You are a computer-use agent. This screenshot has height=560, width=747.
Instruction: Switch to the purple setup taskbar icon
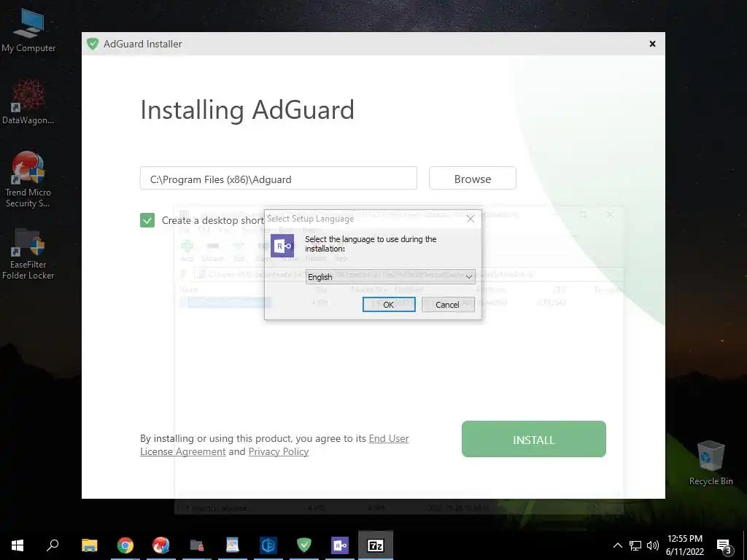(340, 545)
